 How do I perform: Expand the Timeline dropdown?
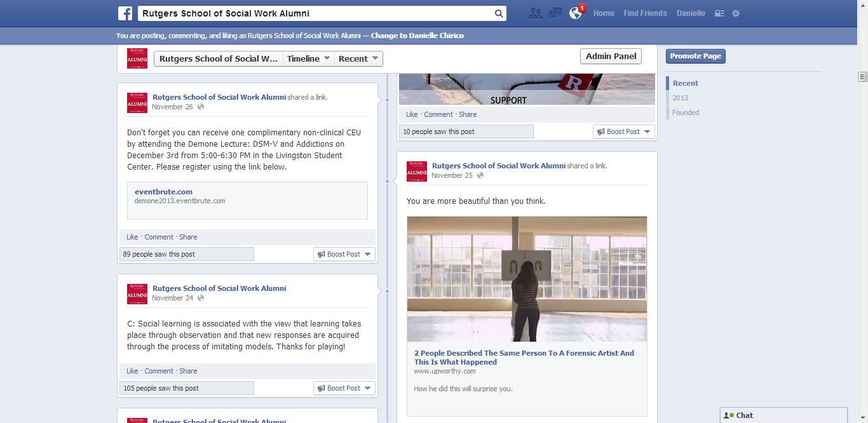[309, 59]
